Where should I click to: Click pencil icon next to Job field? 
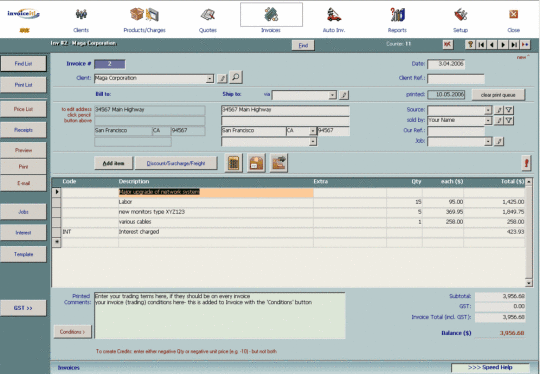[x=499, y=141]
